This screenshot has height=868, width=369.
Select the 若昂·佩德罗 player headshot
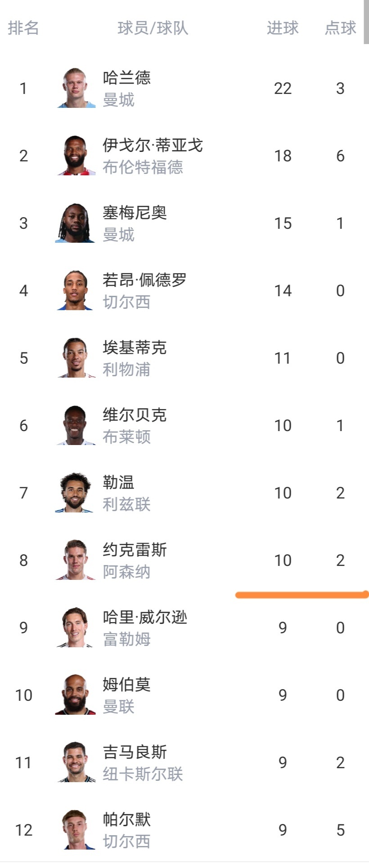76,290
